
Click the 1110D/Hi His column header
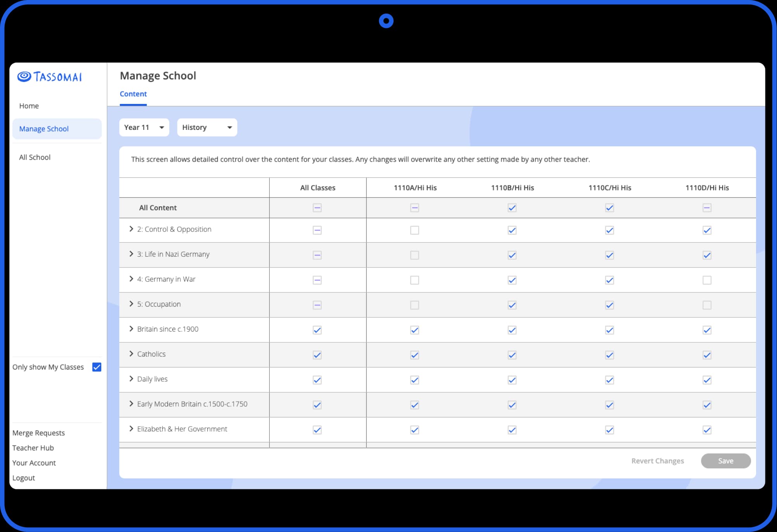tap(707, 188)
